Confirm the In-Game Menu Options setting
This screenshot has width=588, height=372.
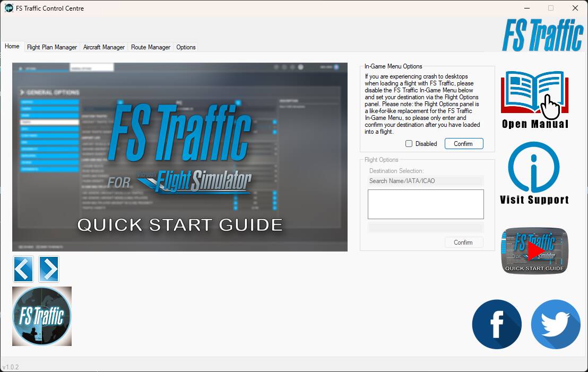(x=463, y=143)
